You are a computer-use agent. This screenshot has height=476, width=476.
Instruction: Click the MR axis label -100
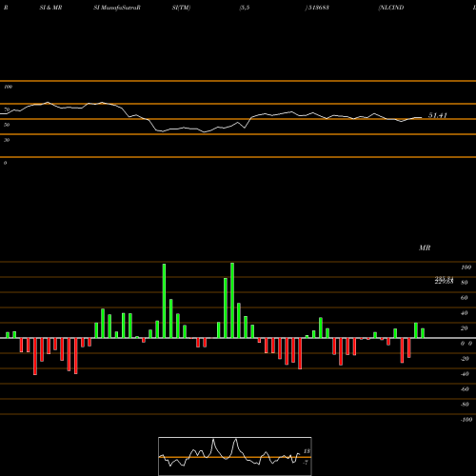coord(466,420)
